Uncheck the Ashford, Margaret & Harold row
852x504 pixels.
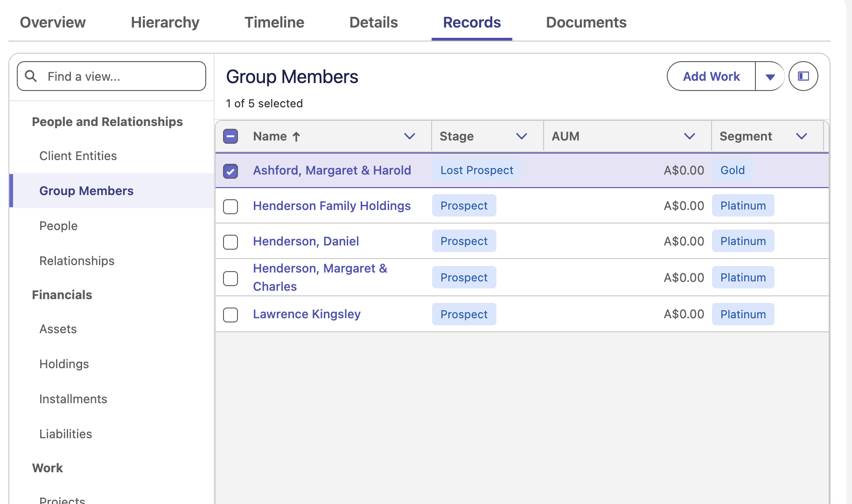point(230,171)
